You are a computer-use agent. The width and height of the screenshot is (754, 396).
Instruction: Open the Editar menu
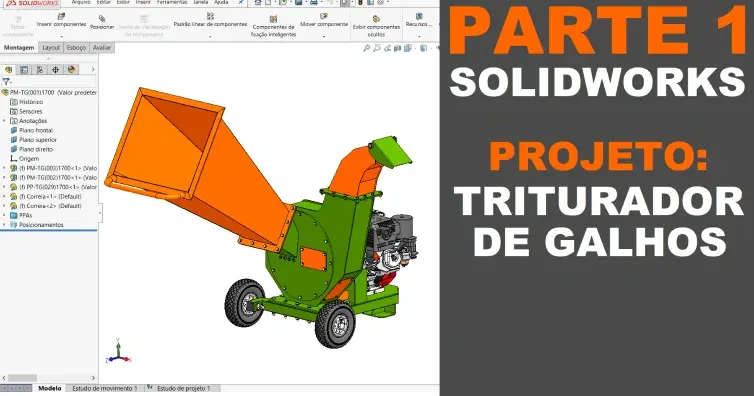click(x=103, y=2)
